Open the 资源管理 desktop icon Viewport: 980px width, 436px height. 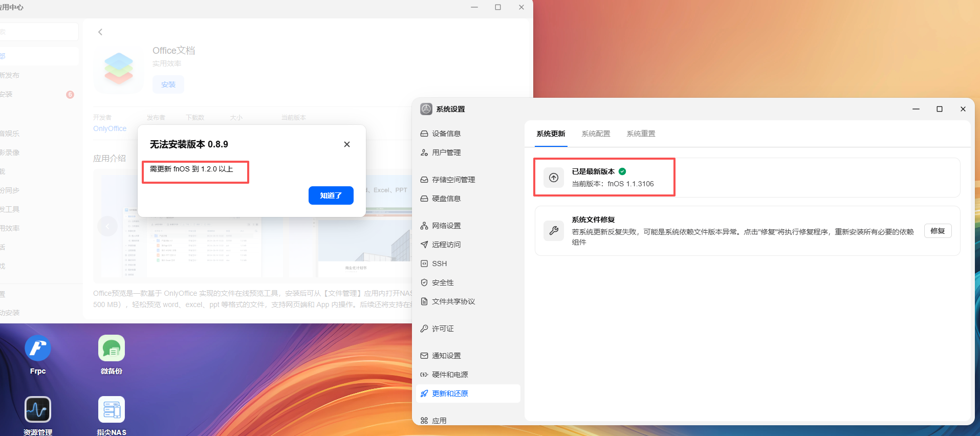pyautogui.click(x=38, y=409)
